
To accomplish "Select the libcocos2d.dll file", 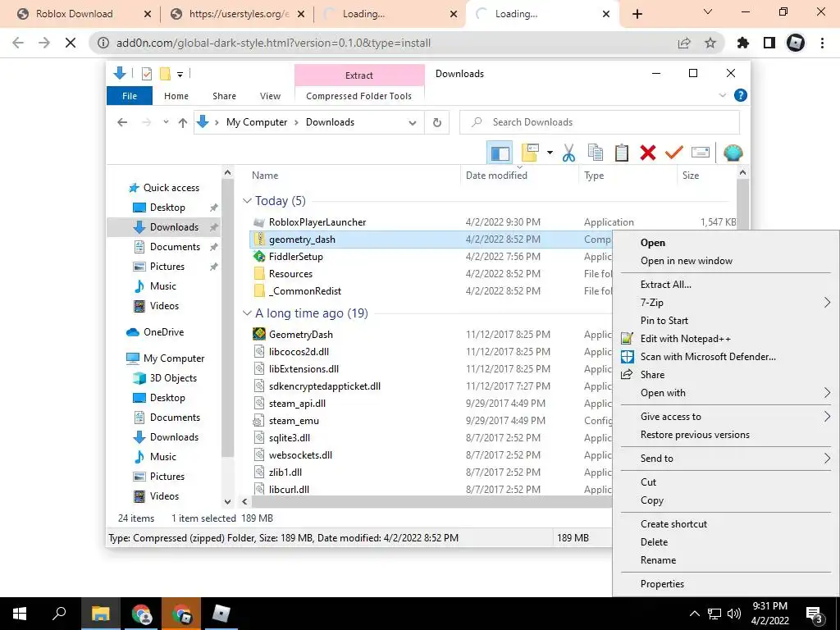I will [x=299, y=352].
